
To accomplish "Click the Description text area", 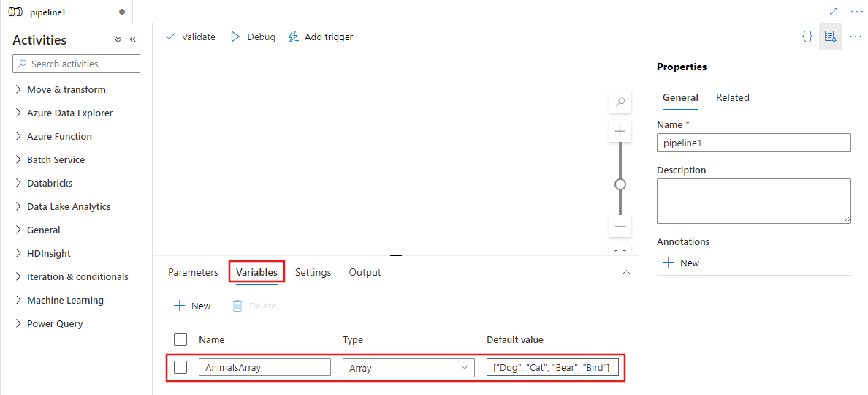I will tap(753, 201).
